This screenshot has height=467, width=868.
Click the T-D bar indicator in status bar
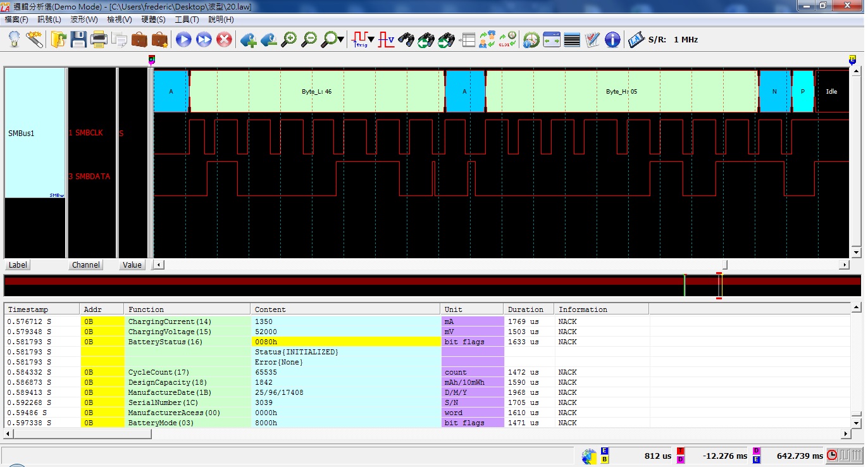(x=681, y=455)
